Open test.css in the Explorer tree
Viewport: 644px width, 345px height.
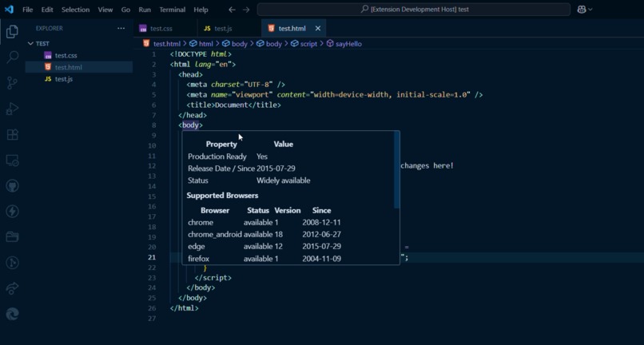79,55
